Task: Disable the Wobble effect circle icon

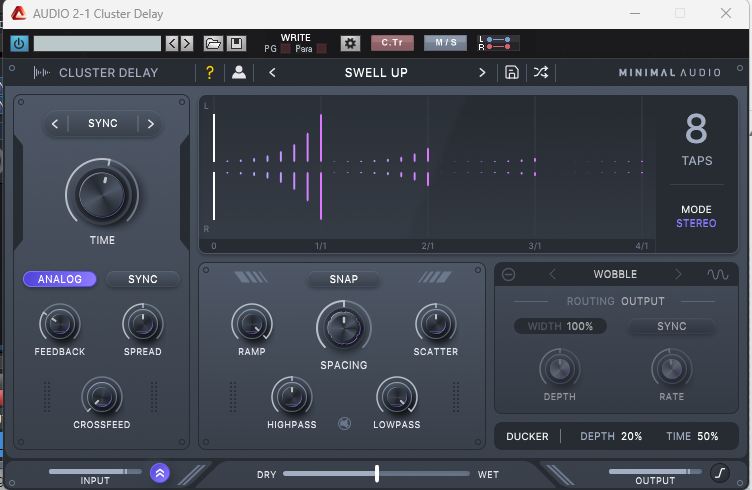Action: [x=508, y=274]
